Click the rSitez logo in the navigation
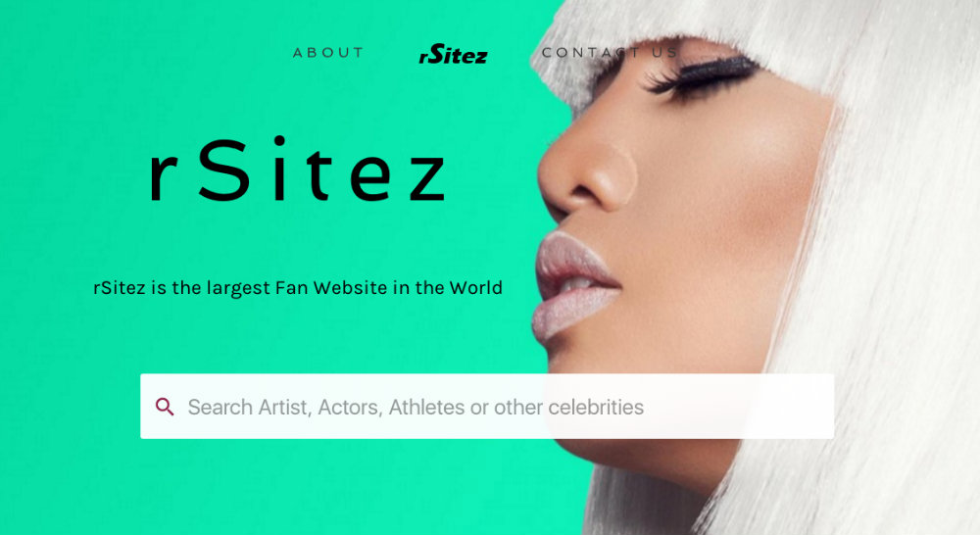Screen dimensions: 980x535 click(453, 54)
